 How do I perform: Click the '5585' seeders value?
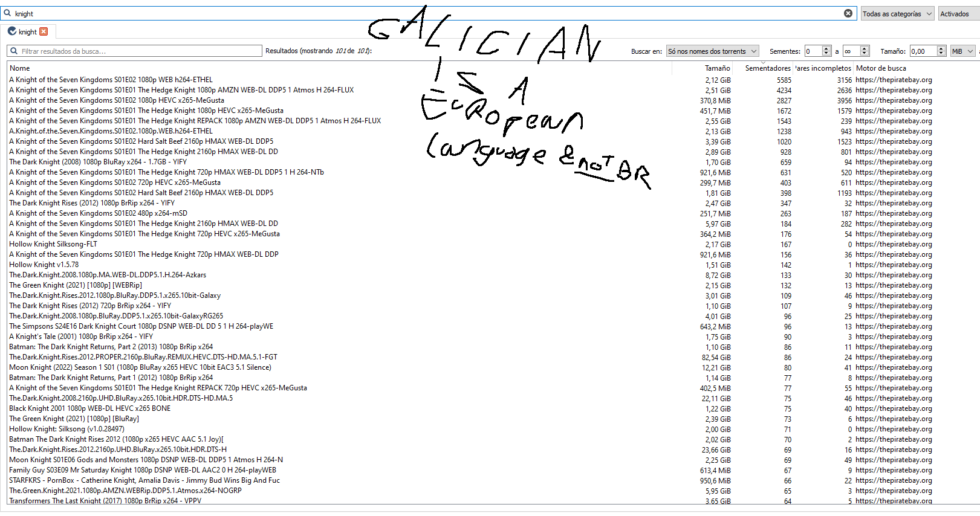coord(784,80)
